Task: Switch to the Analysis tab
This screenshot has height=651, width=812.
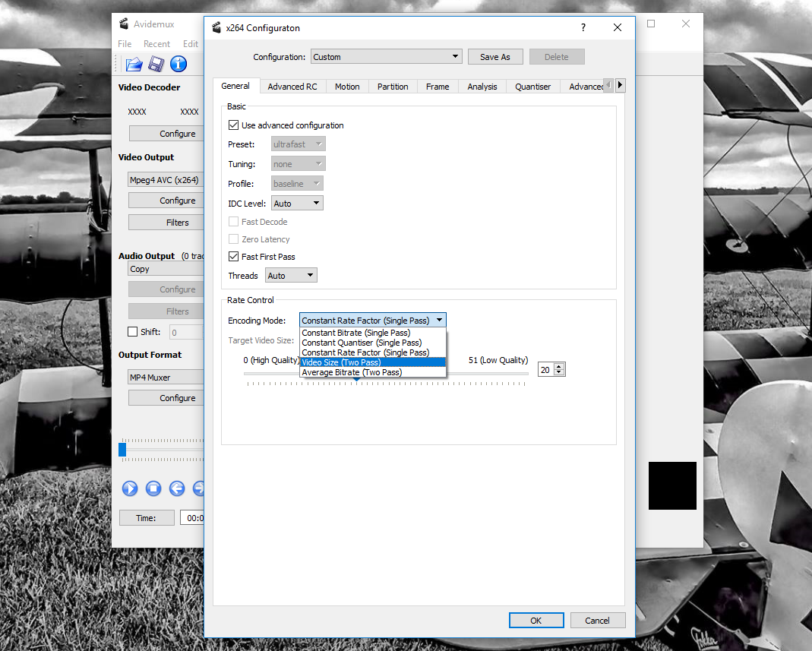Action: (x=482, y=87)
